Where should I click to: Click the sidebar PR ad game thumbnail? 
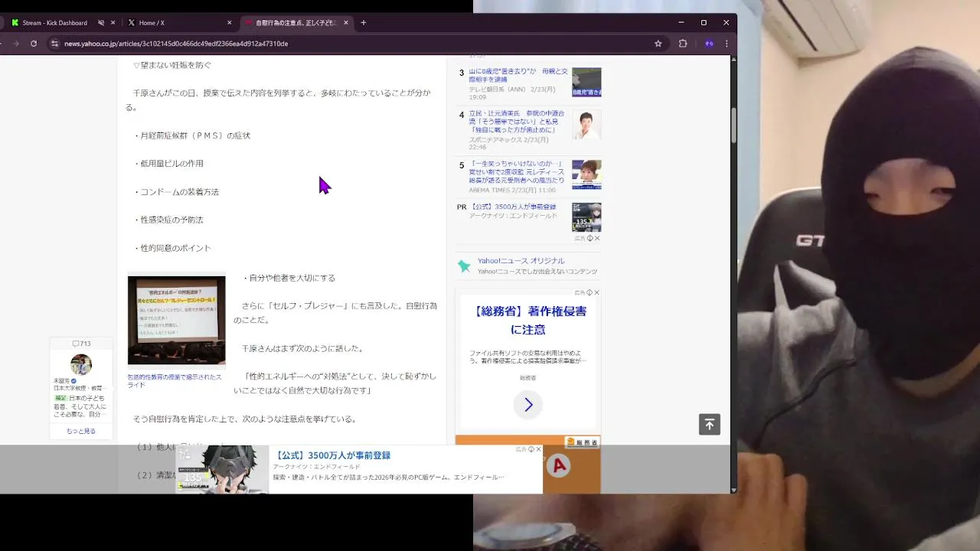[586, 217]
